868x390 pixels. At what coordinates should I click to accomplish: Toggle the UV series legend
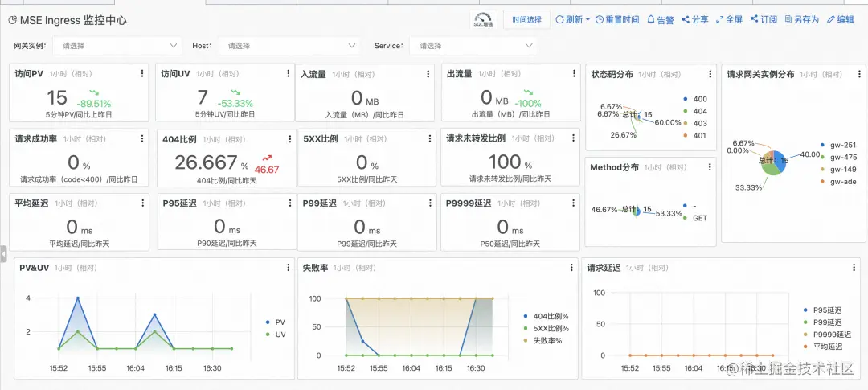coord(275,334)
